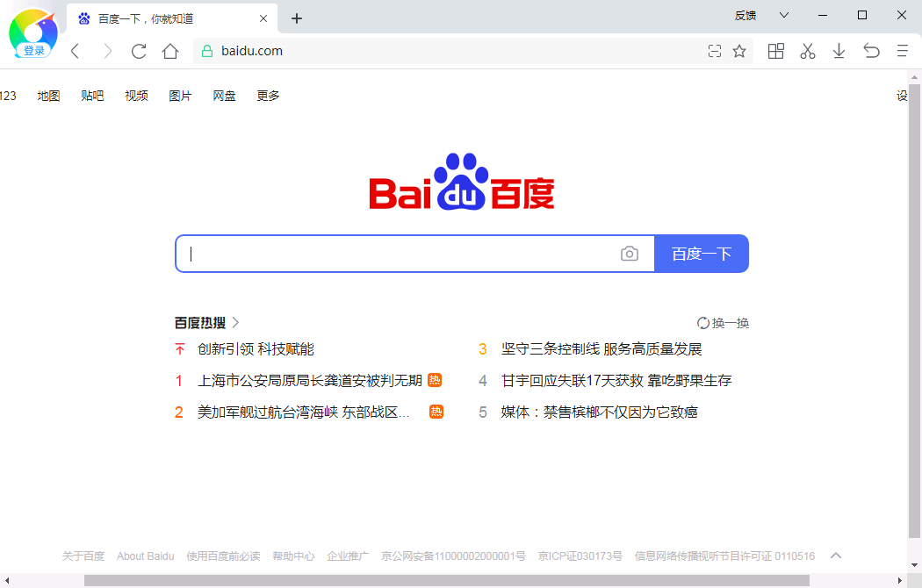Open downloads with the download arrow icon
The height and width of the screenshot is (588, 922).
pos(839,51)
